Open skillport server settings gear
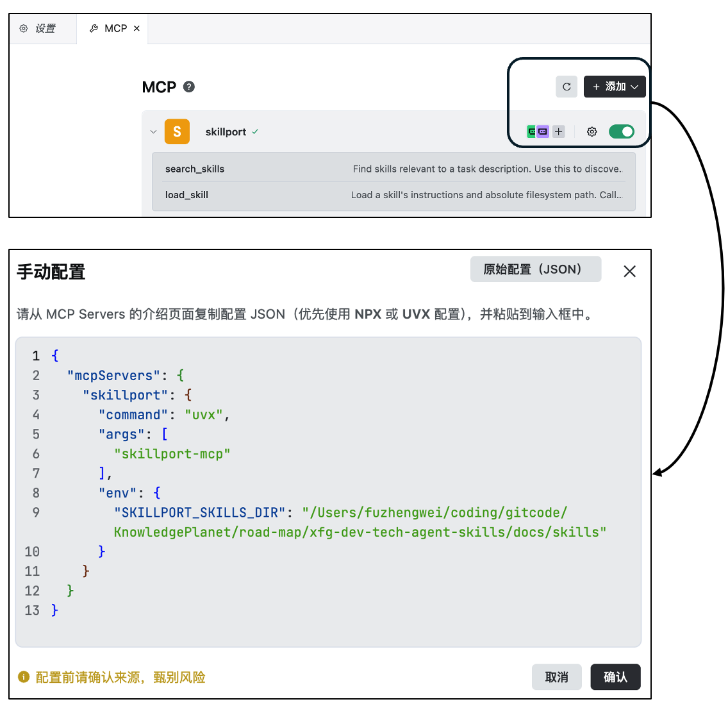The image size is (728, 704). (591, 131)
